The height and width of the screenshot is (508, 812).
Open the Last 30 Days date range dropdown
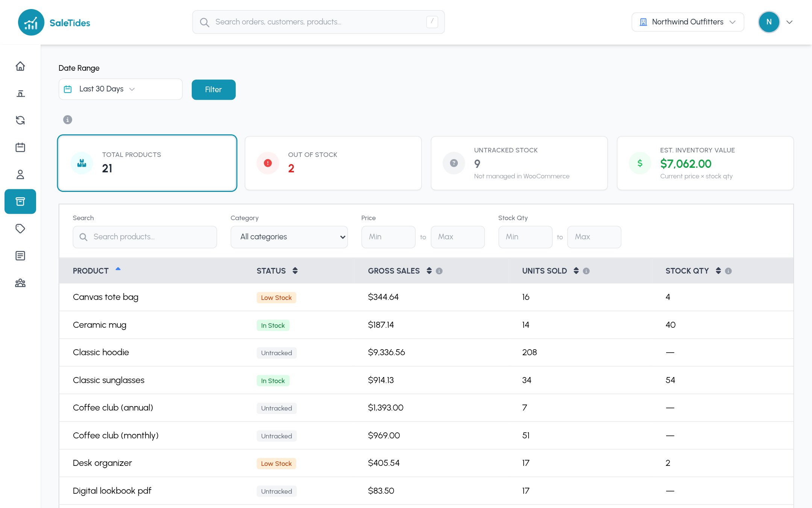coord(121,89)
